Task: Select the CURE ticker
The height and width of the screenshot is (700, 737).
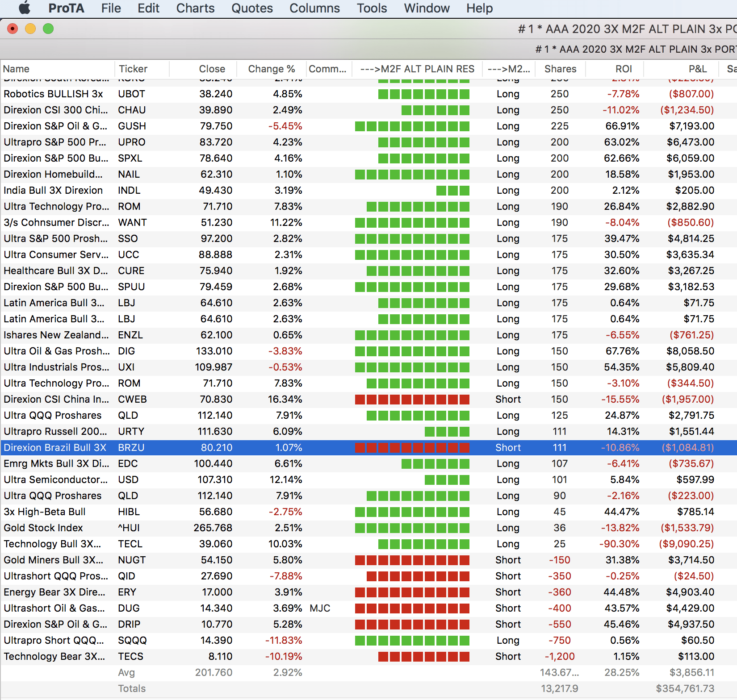Action: pos(131,271)
